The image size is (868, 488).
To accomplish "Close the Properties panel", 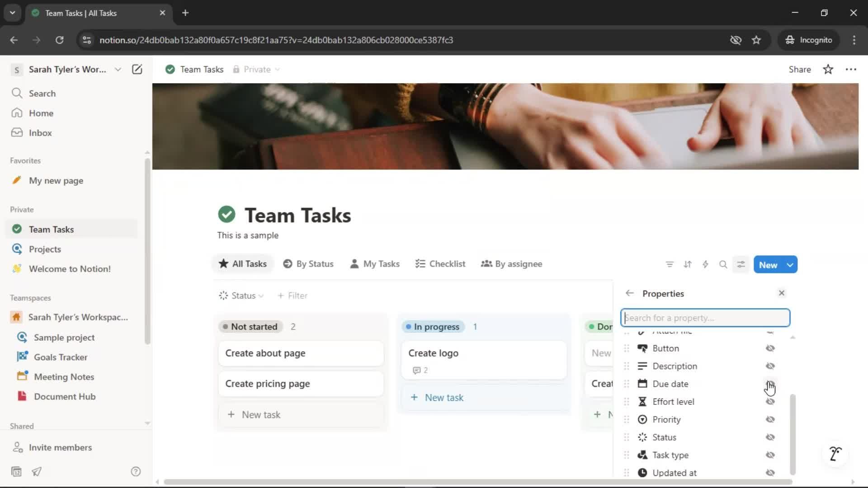I will pyautogui.click(x=782, y=293).
